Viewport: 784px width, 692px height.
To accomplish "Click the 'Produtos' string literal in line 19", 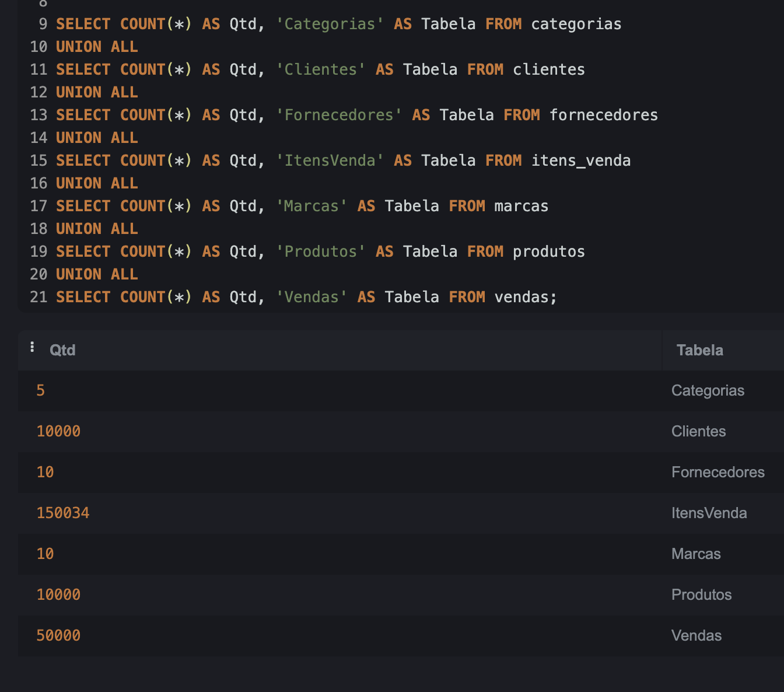I will click(x=320, y=251).
